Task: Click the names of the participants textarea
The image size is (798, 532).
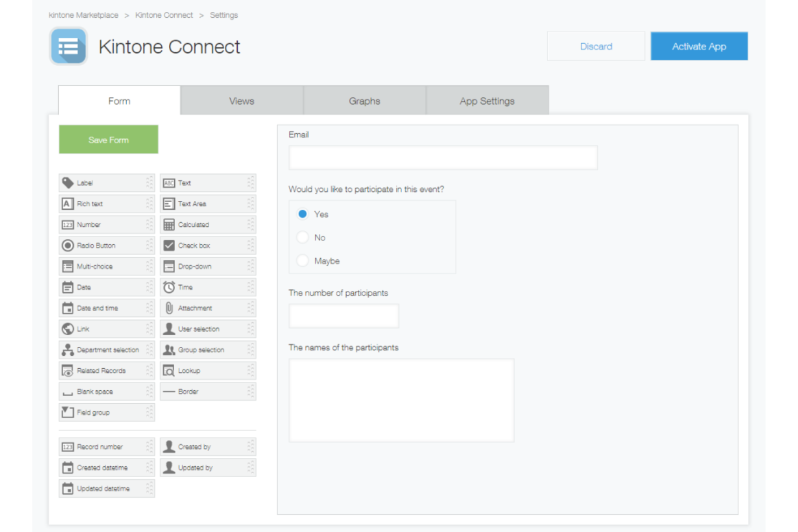Action: pos(402,400)
